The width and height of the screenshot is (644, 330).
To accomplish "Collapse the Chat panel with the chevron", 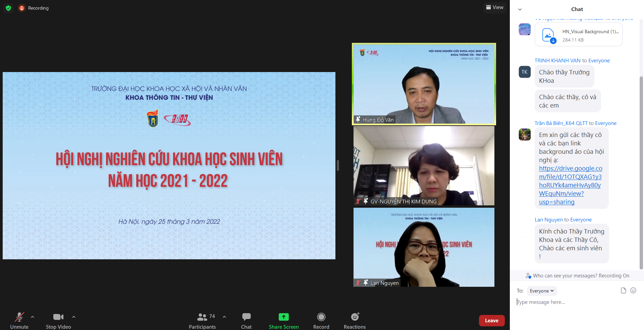I will click(520, 9).
